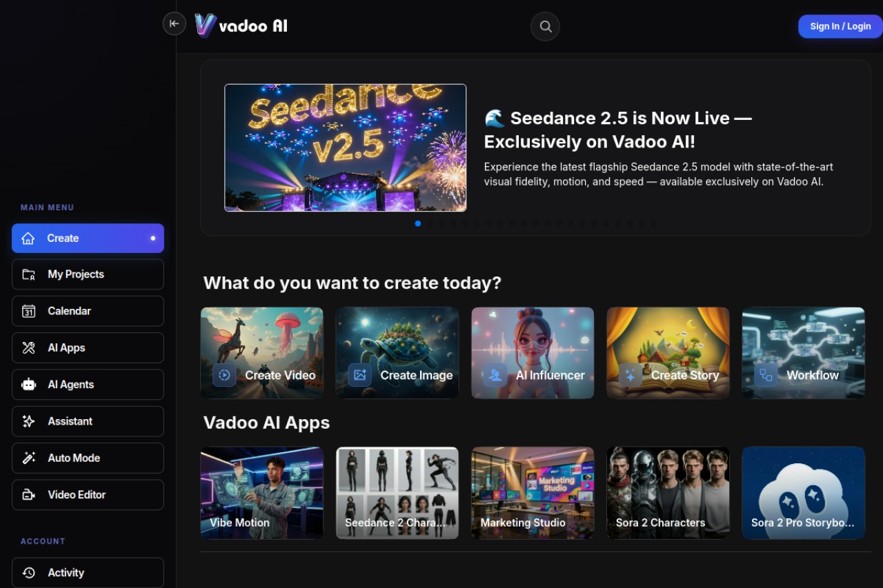Click the calendar icon in the sidebar
The width and height of the screenshot is (883, 588).
pyautogui.click(x=28, y=311)
